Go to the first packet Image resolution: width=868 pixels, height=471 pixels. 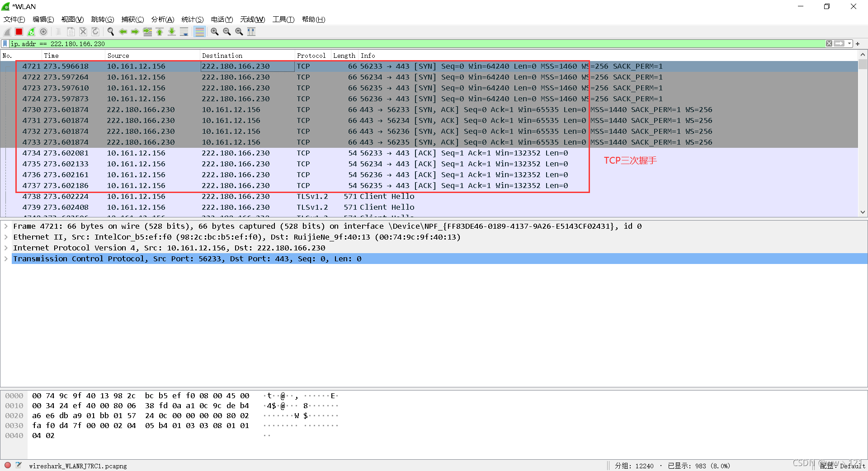point(160,32)
